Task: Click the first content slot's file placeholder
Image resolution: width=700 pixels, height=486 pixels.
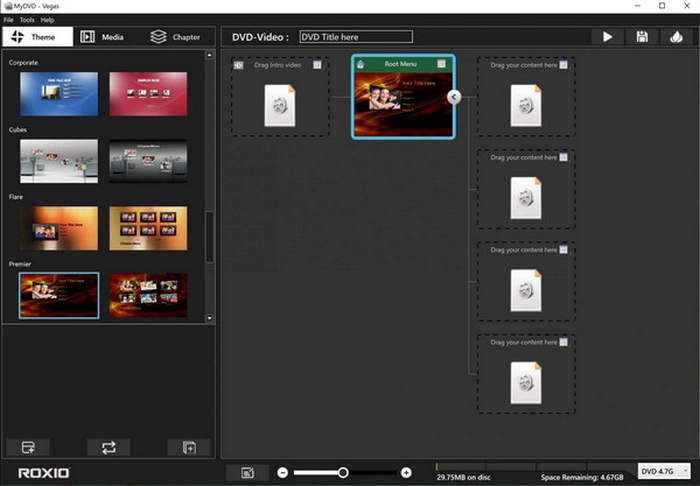Action: coord(526,105)
